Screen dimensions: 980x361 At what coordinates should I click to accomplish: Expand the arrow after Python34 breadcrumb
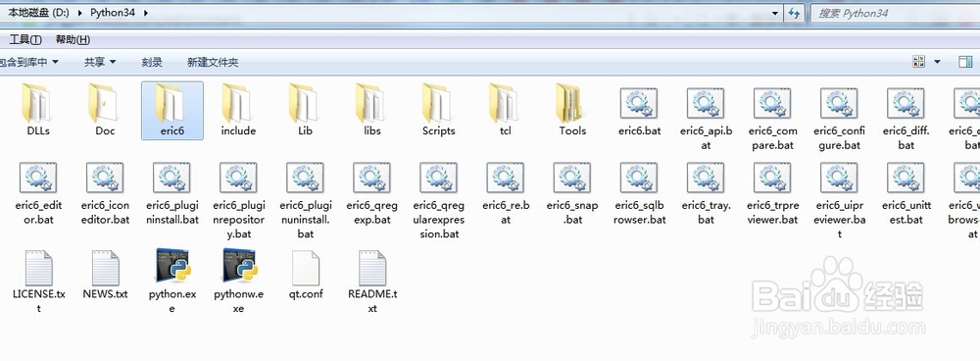click(x=146, y=13)
